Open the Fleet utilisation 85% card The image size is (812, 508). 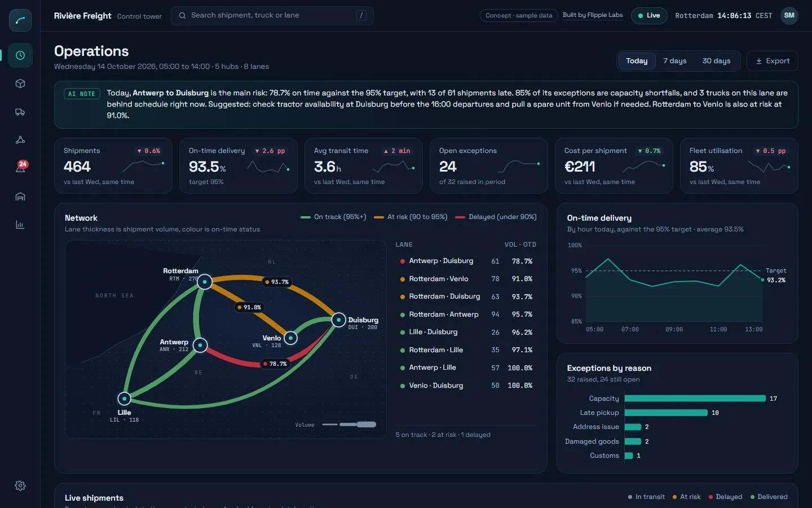coord(739,166)
